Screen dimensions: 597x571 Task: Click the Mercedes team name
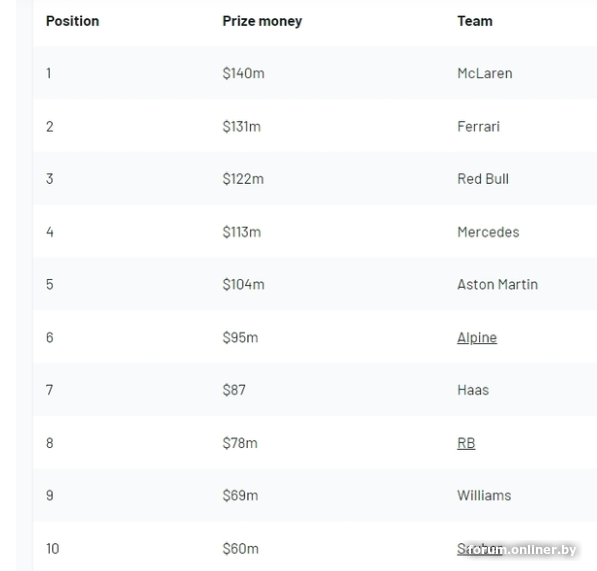488,232
